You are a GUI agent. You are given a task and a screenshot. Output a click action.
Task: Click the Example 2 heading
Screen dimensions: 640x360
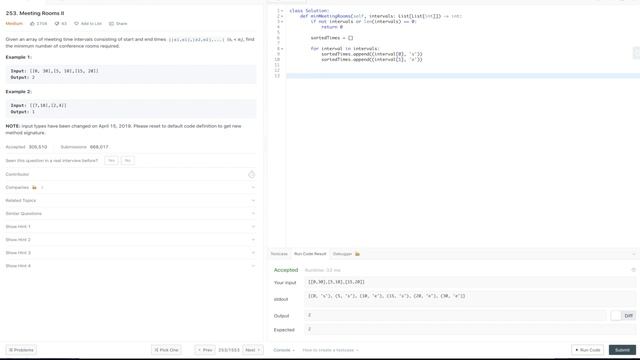click(18, 92)
